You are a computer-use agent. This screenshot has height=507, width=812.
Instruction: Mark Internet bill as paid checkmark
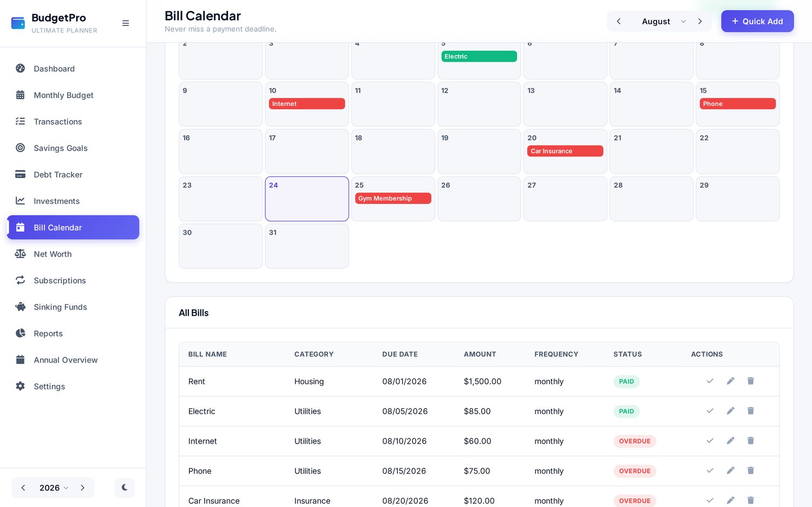click(x=710, y=440)
